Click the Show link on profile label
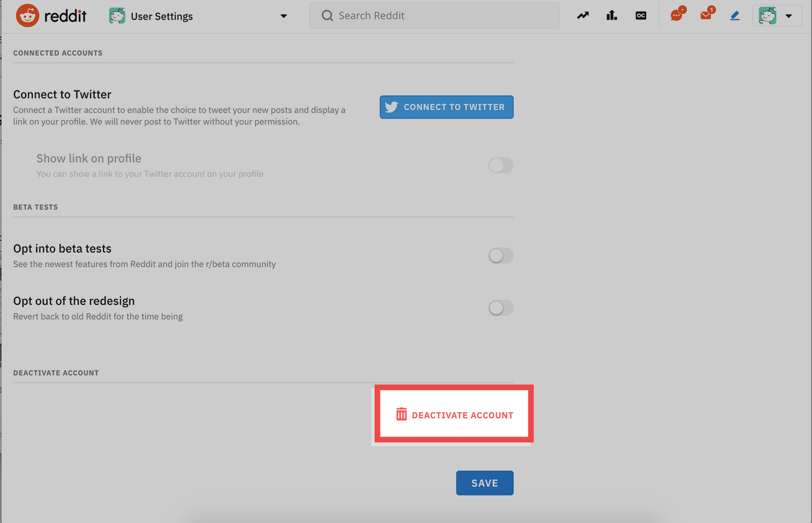This screenshot has width=812, height=523. pos(89,158)
